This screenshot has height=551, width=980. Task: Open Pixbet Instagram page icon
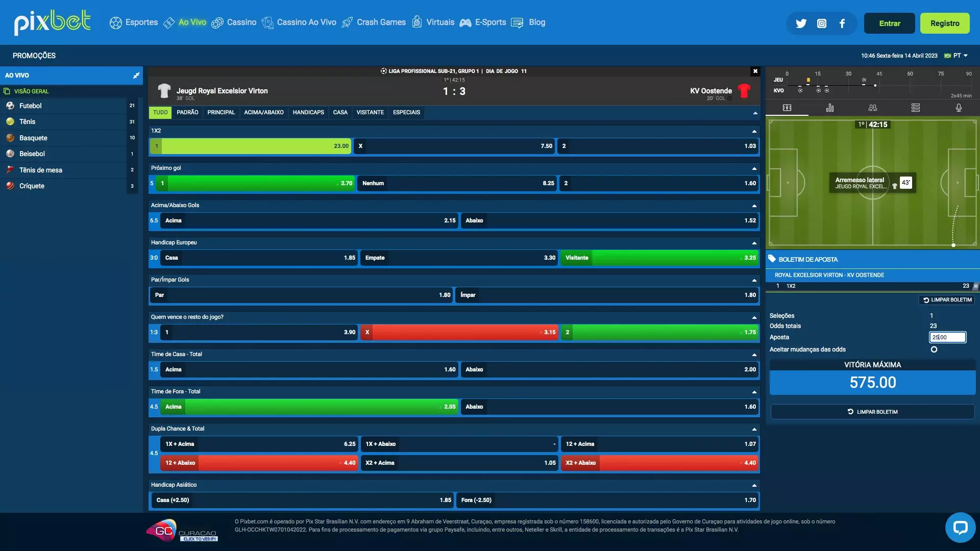coord(822,23)
